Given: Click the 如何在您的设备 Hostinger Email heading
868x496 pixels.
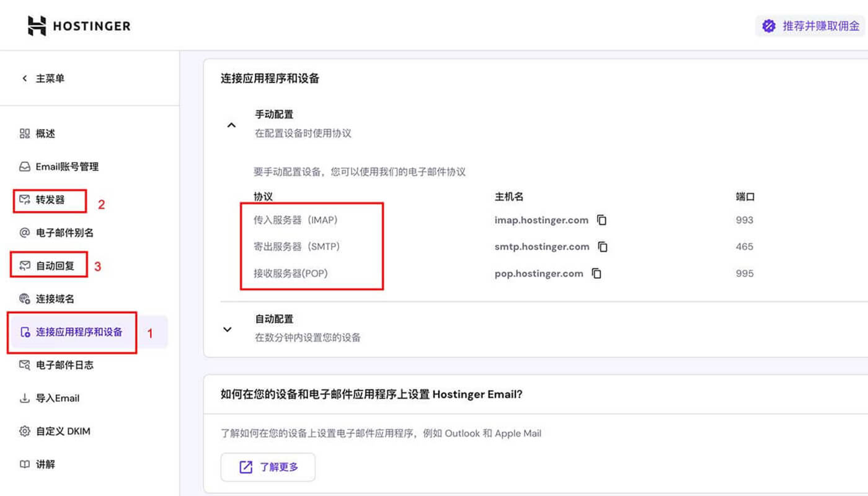Looking at the screenshot, I should [371, 394].
